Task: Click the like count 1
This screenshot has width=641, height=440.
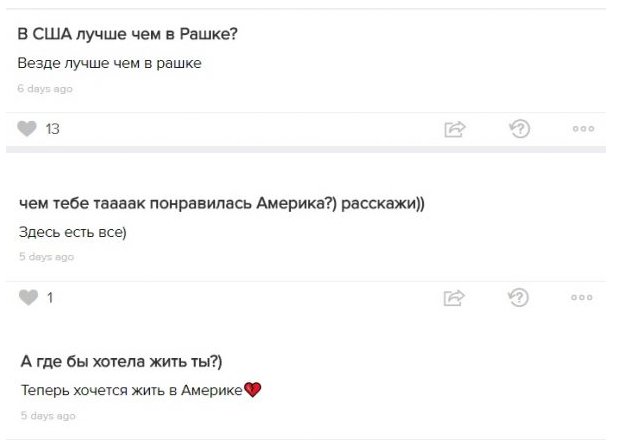Action: click(50, 298)
